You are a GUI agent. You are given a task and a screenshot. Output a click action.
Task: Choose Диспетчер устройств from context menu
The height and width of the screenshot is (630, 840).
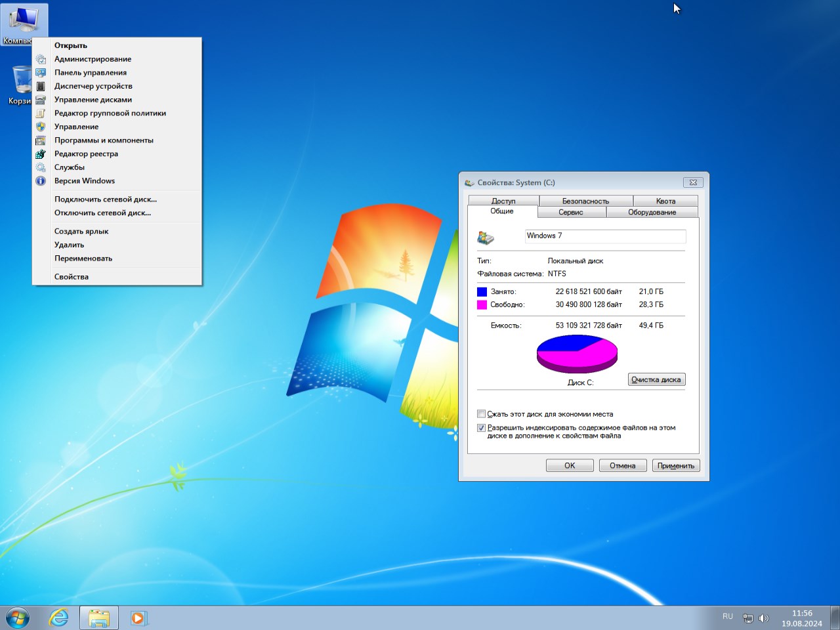pos(93,86)
